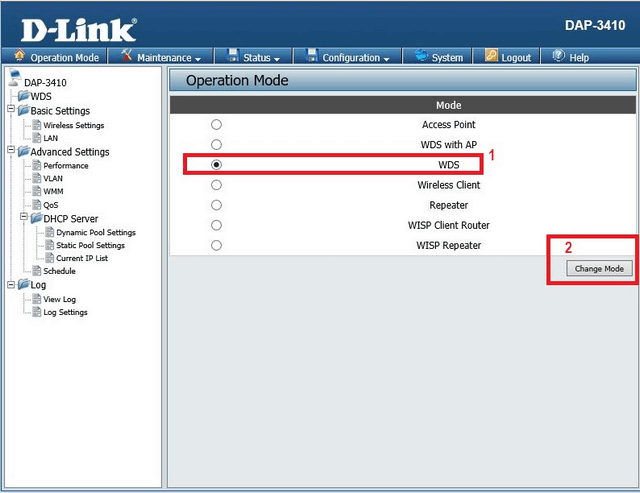Viewport: 640px width, 493px height.
Task: Click the System globe icon
Action: [x=421, y=57]
